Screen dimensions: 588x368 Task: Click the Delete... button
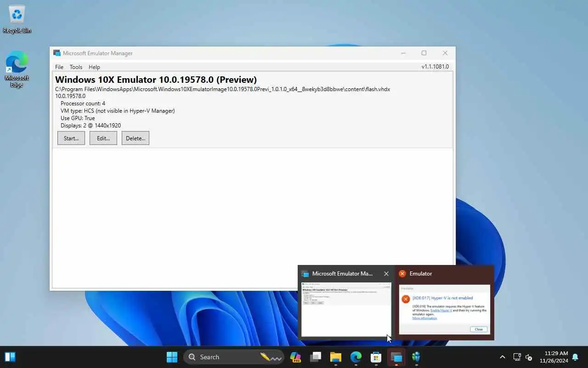point(136,138)
